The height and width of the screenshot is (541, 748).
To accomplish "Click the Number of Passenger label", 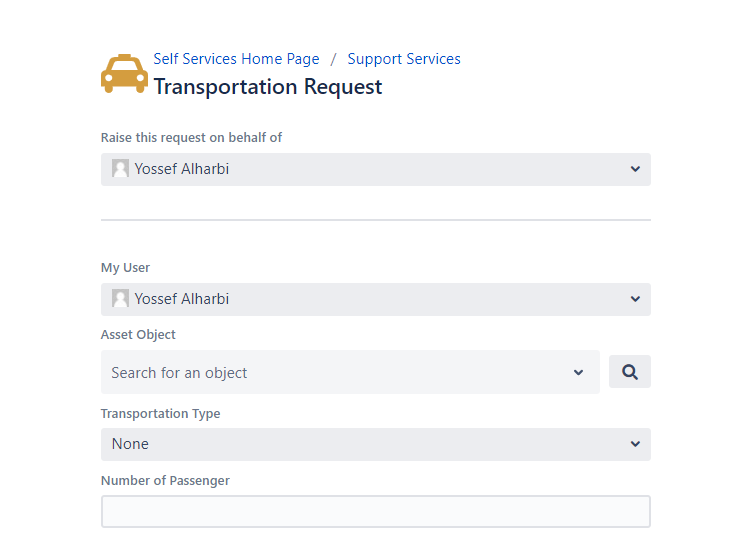I will click(165, 480).
